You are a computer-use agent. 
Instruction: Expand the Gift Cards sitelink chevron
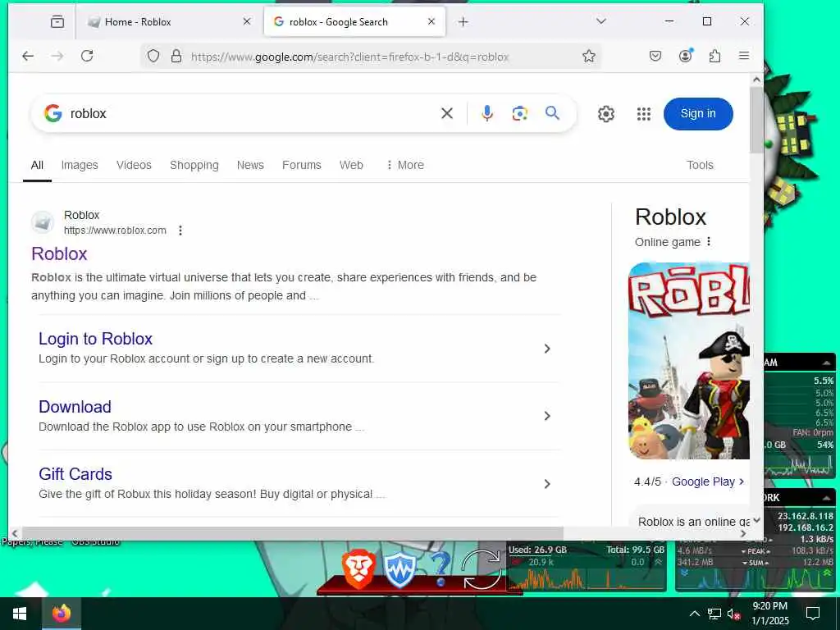click(x=547, y=484)
